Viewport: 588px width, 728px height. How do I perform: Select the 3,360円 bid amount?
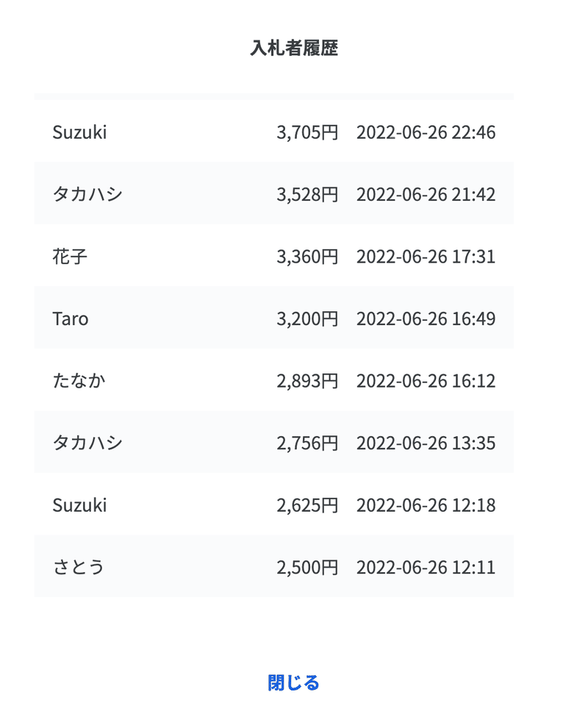coord(307,257)
